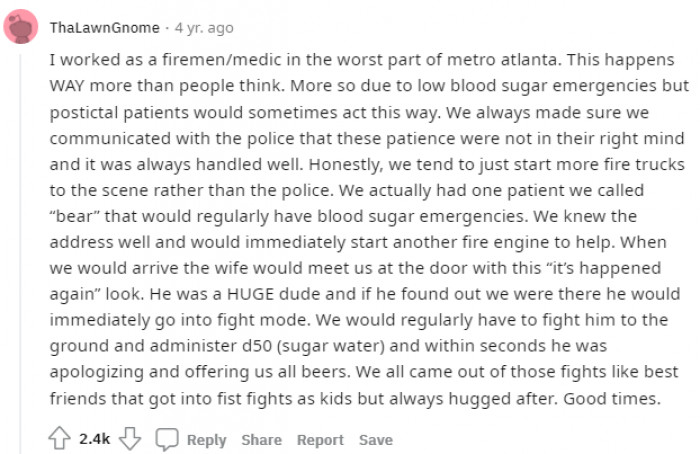Report the comment
Screen dimensions: 700x454
320,439
